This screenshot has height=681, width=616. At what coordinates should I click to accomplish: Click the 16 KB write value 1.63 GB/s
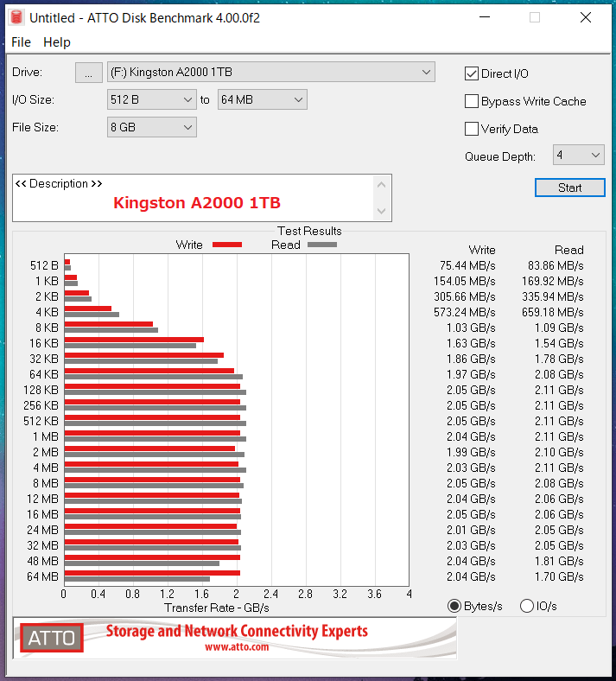[471, 344]
